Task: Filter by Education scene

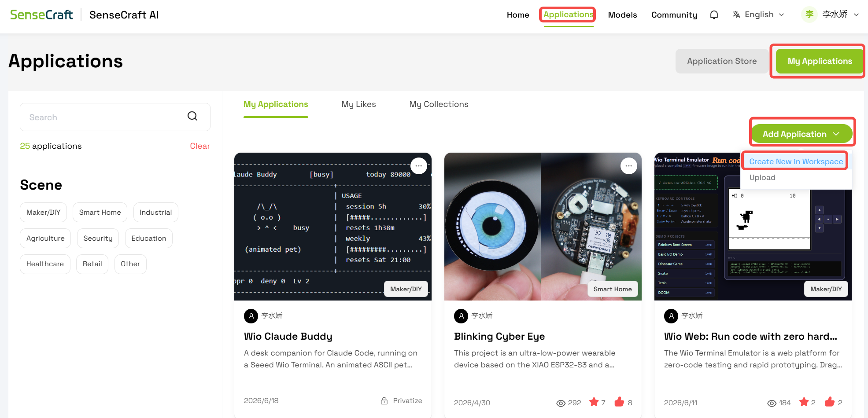Action: (149, 238)
